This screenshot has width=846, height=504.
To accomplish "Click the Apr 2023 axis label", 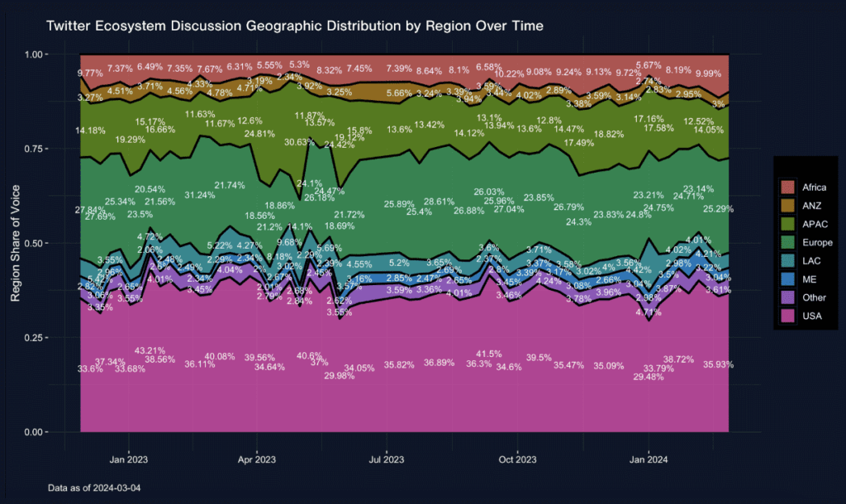I will (257, 459).
